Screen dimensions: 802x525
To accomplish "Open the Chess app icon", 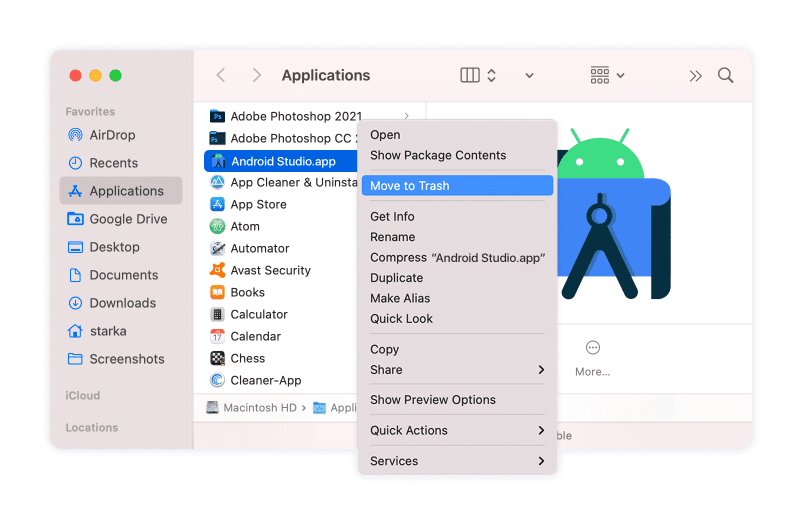I will click(217, 358).
